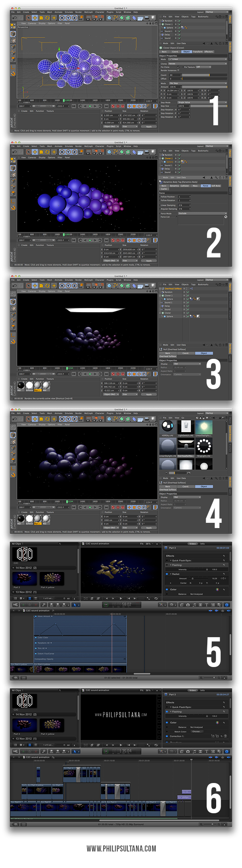Open Render Settings icon in content browser window
242x868 pixels.
pyautogui.click(x=101, y=419)
